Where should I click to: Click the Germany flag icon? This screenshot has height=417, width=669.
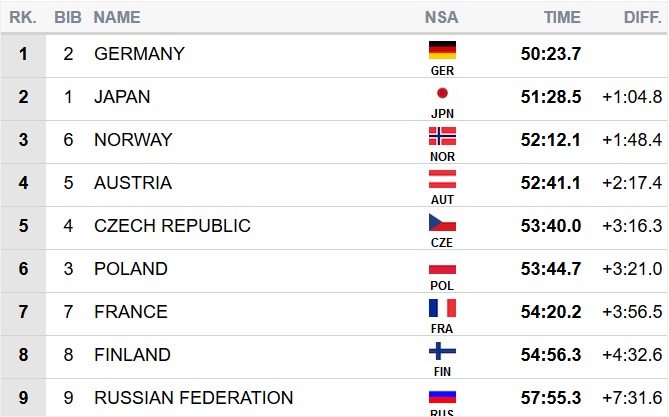tap(442, 50)
